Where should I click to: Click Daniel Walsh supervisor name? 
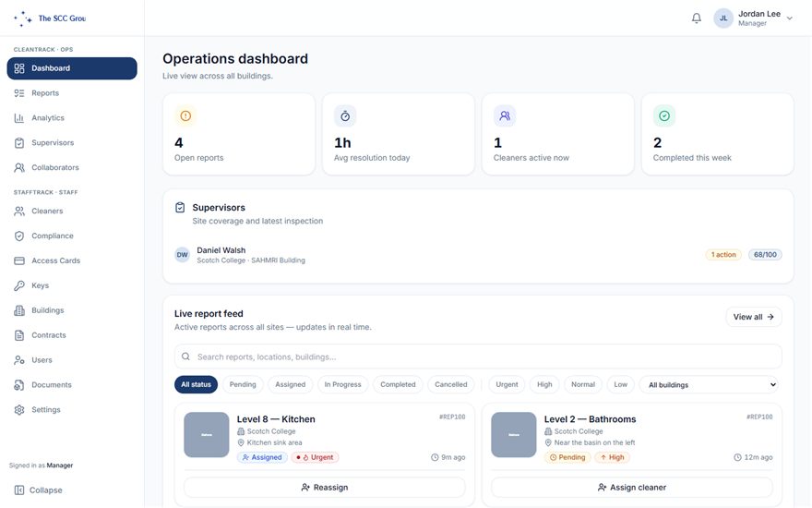pos(221,250)
